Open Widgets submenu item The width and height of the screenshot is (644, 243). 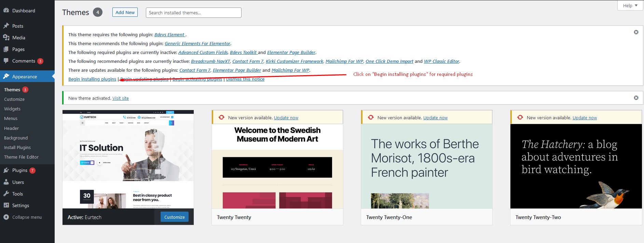(x=12, y=109)
